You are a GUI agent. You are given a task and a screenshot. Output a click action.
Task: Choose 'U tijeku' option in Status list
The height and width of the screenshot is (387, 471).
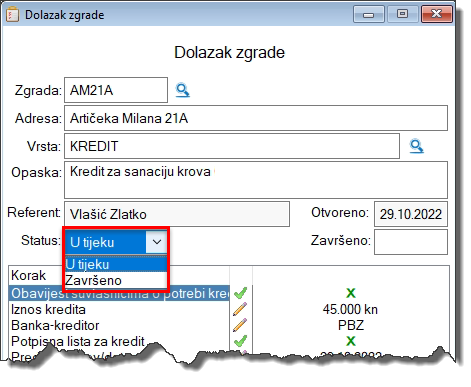click(116, 264)
